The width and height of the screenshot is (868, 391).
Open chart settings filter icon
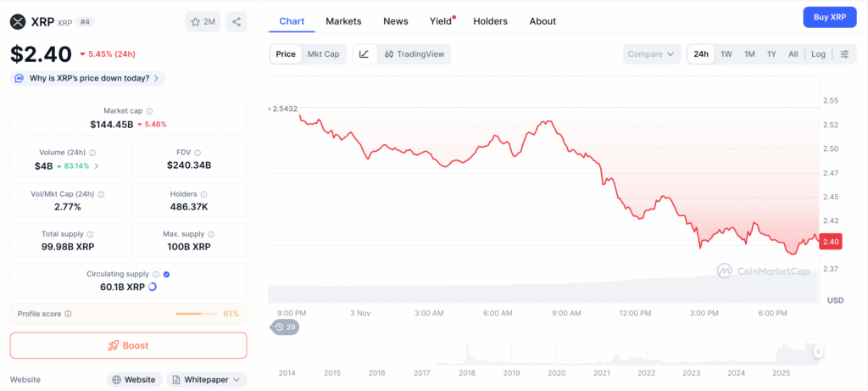[844, 54]
